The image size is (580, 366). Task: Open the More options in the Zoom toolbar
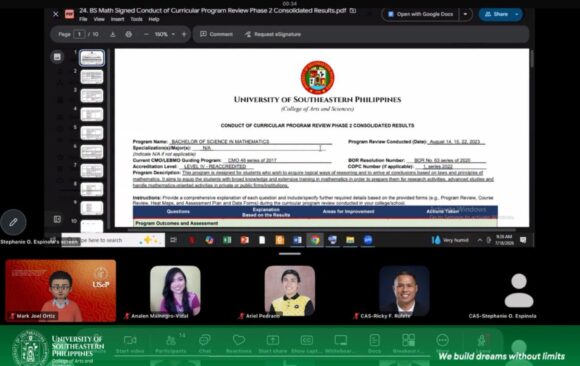pos(442,344)
